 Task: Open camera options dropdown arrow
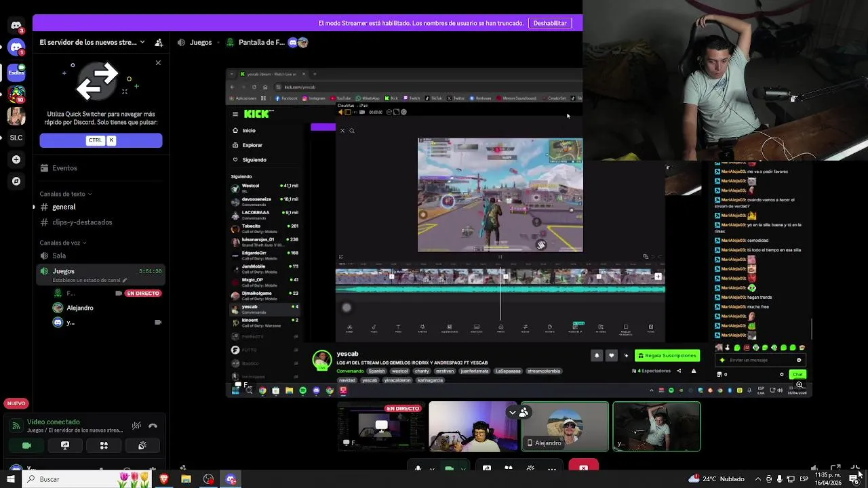point(463,468)
